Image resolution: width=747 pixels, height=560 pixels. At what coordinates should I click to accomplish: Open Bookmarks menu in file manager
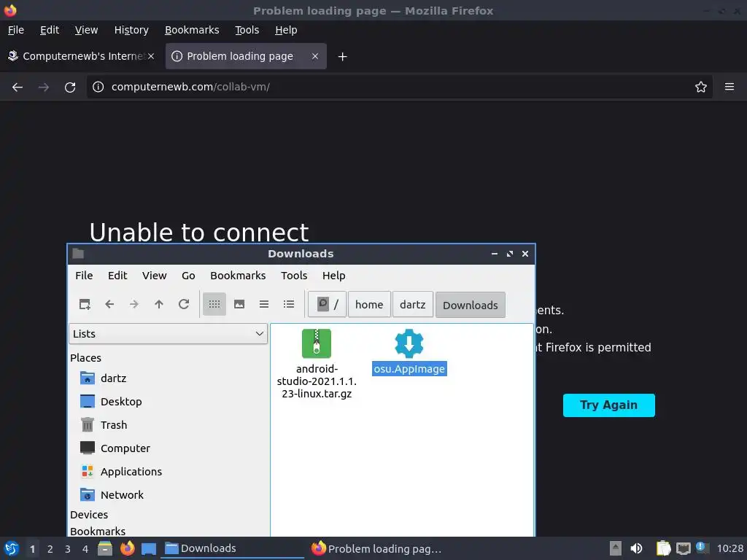pyautogui.click(x=238, y=276)
